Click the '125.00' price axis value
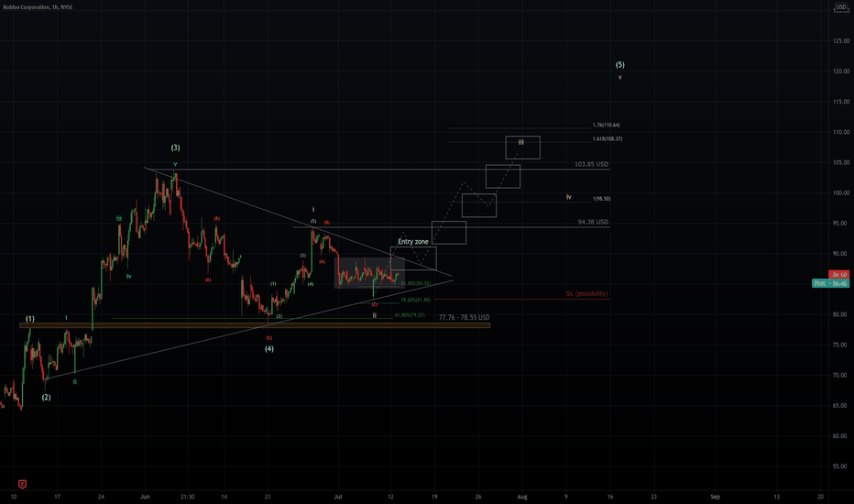Image resolution: width=854 pixels, height=504 pixels. 840,41
